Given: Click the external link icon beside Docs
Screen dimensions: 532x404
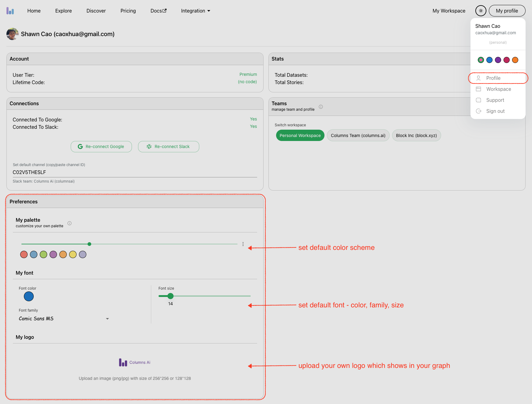Looking at the screenshot, I should pyautogui.click(x=165, y=10).
